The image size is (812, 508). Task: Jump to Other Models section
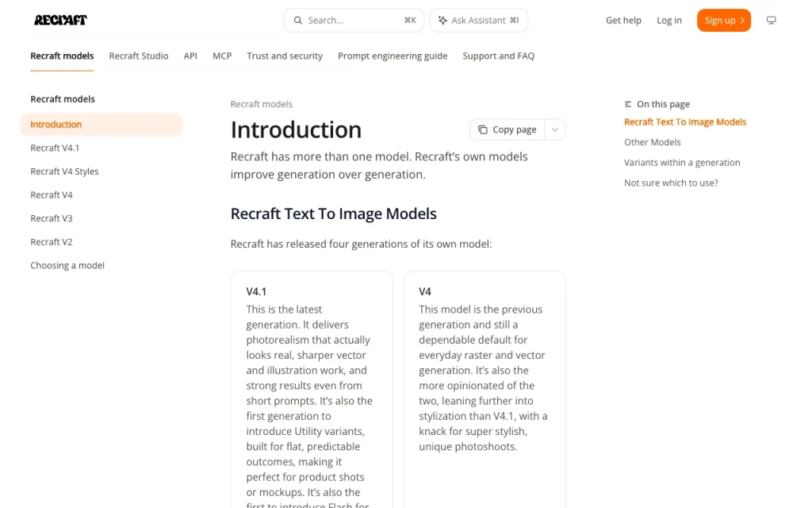[653, 142]
